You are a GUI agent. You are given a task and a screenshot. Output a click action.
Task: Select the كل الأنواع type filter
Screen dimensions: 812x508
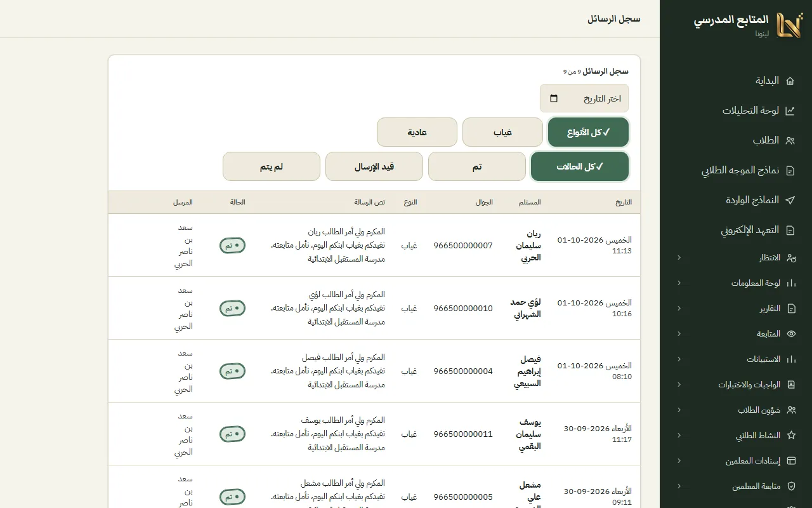[x=588, y=132]
